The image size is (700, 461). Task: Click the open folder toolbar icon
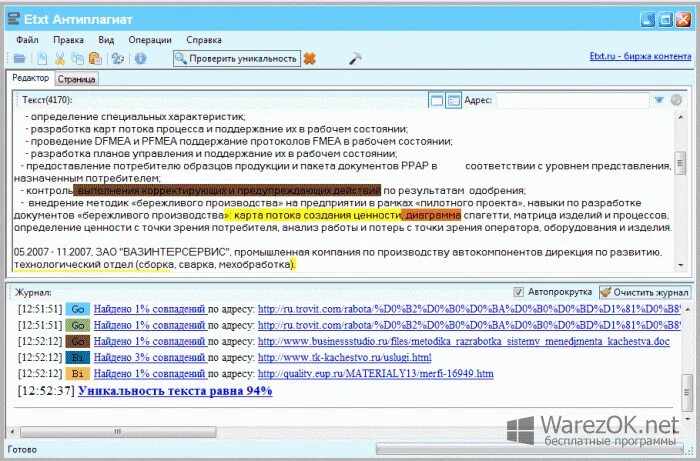pos(19,58)
